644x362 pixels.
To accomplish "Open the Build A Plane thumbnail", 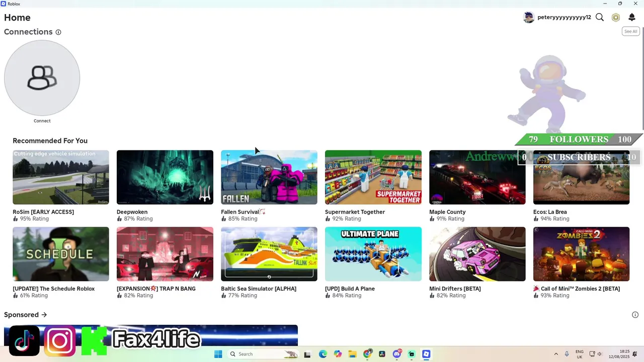I will pyautogui.click(x=373, y=254).
